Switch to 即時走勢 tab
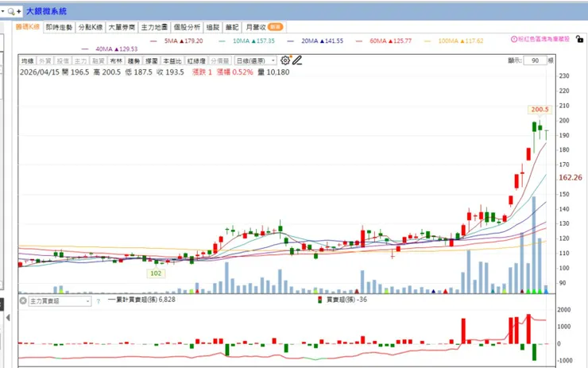 60,27
